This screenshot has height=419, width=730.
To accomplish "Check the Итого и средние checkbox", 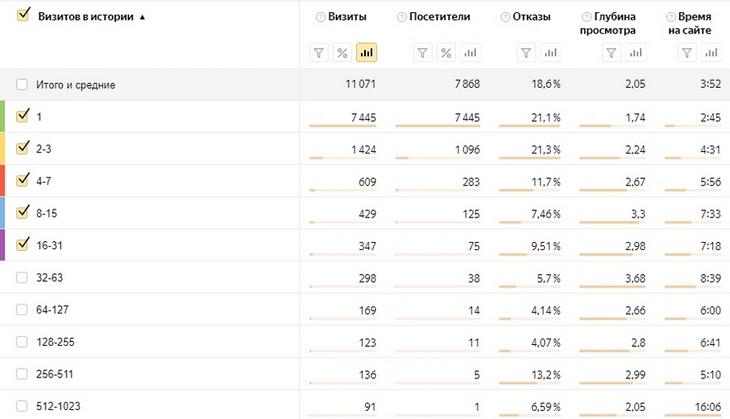I will click(22, 85).
